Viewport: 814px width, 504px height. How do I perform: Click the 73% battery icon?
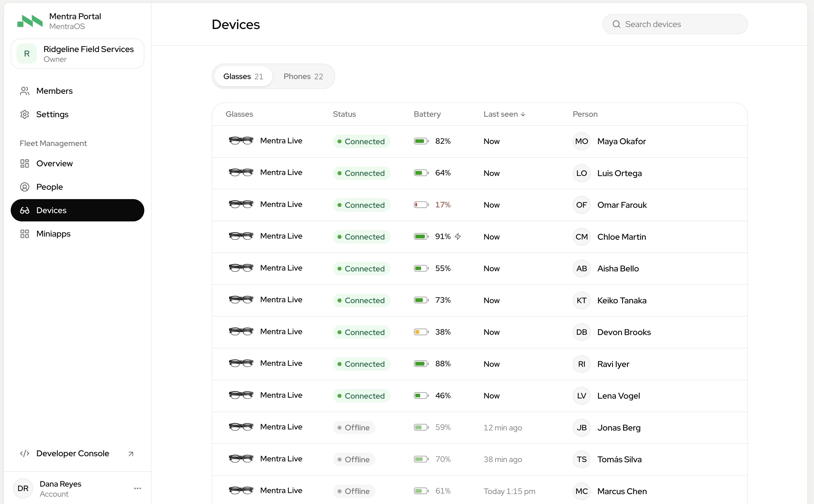pyautogui.click(x=421, y=300)
